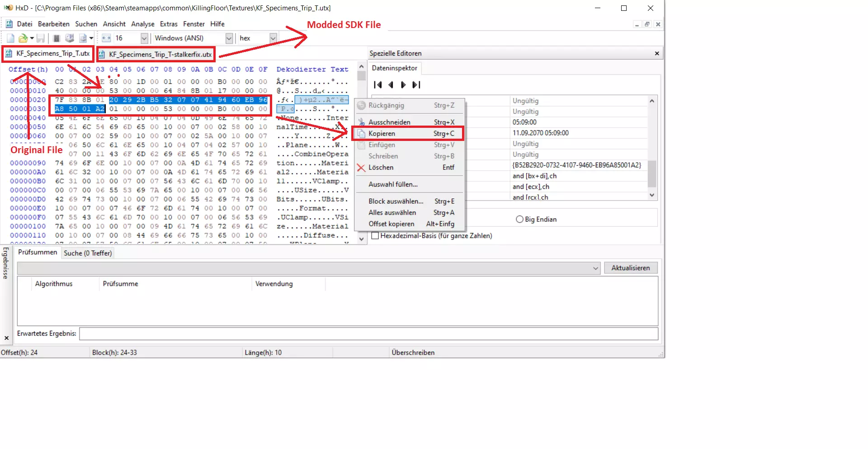The height and width of the screenshot is (449, 868).
Task: Switch to Prüfsummen tab
Action: tap(38, 253)
